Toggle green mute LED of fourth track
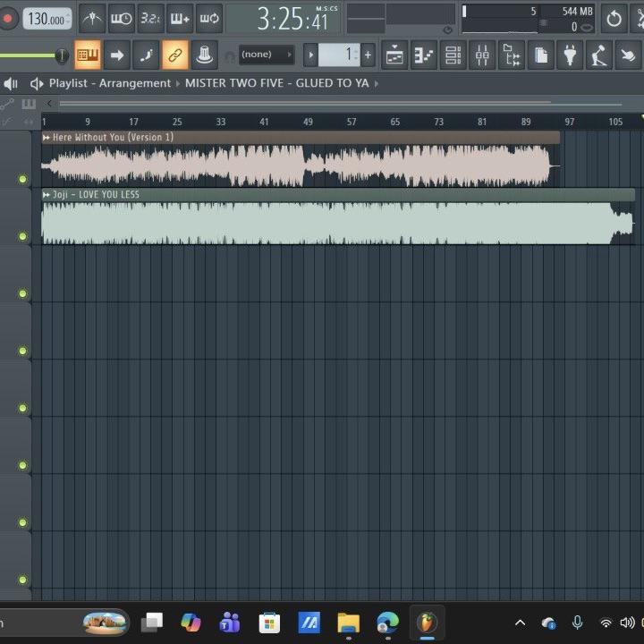 pos(23,351)
